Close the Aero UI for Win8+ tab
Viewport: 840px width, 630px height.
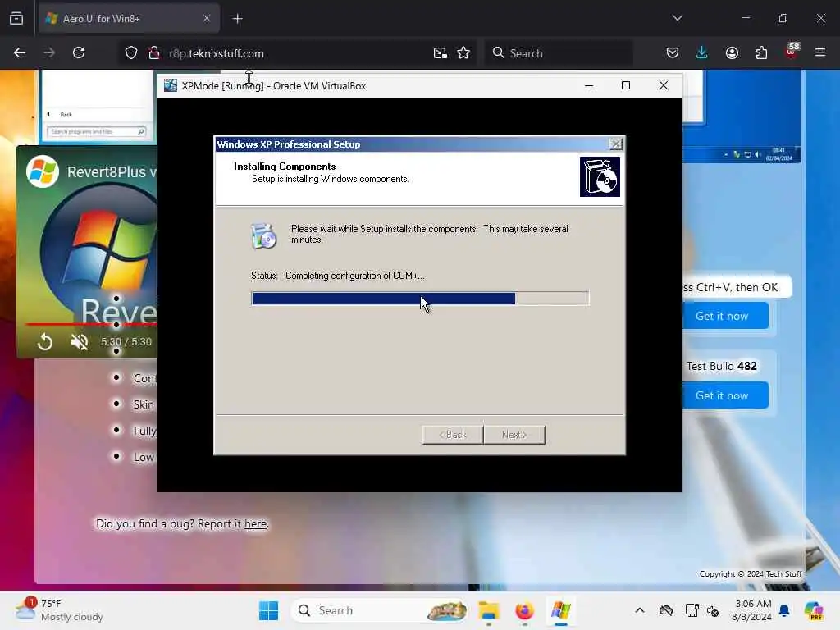(207, 18)
